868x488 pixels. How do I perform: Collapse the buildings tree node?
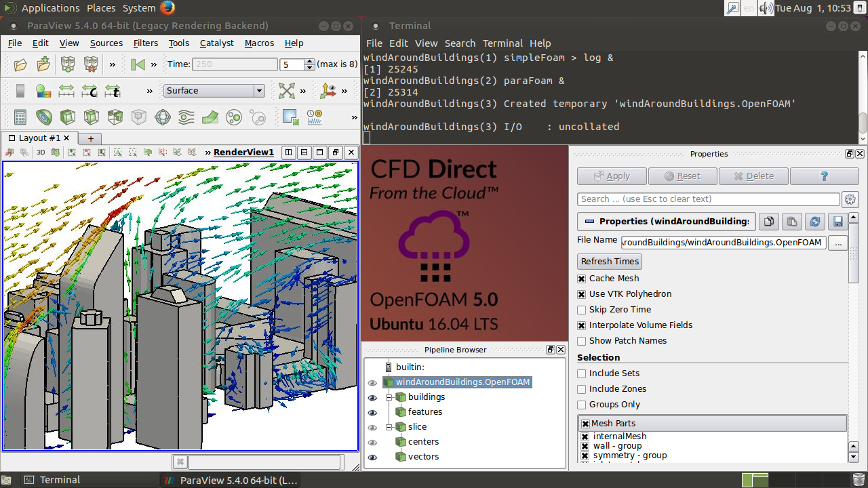point(389,397)
